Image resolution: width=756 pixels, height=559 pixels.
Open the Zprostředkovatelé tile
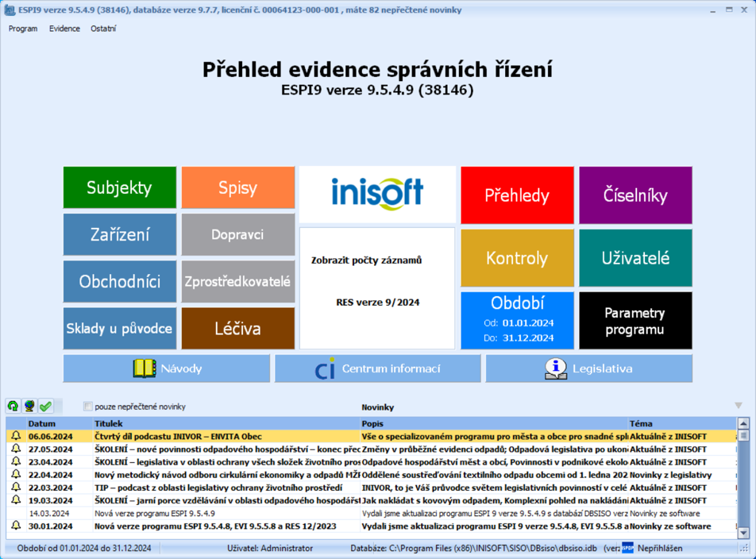click(237, 281)
